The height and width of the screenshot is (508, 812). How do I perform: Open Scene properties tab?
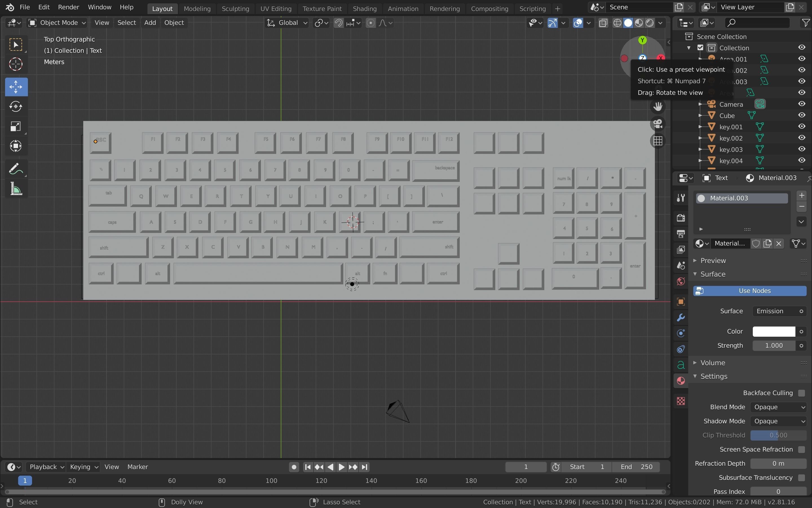681,266
